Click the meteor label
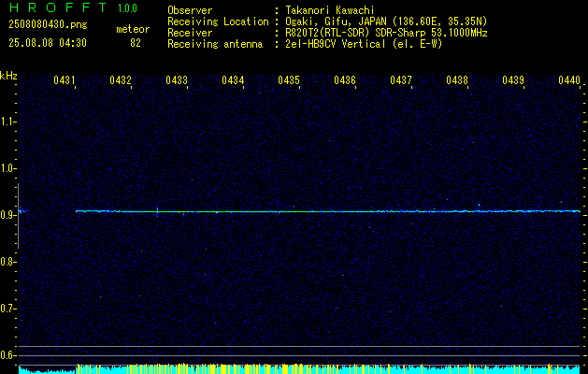The height and width of the screenshot is (374, 588). tap(133, 29)
